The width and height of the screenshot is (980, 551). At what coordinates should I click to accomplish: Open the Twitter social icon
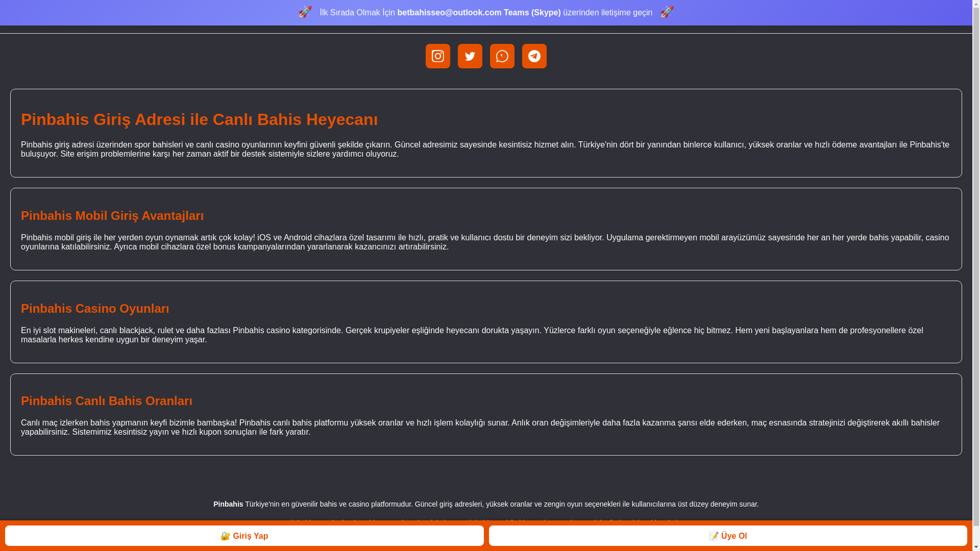coord(470,56)
